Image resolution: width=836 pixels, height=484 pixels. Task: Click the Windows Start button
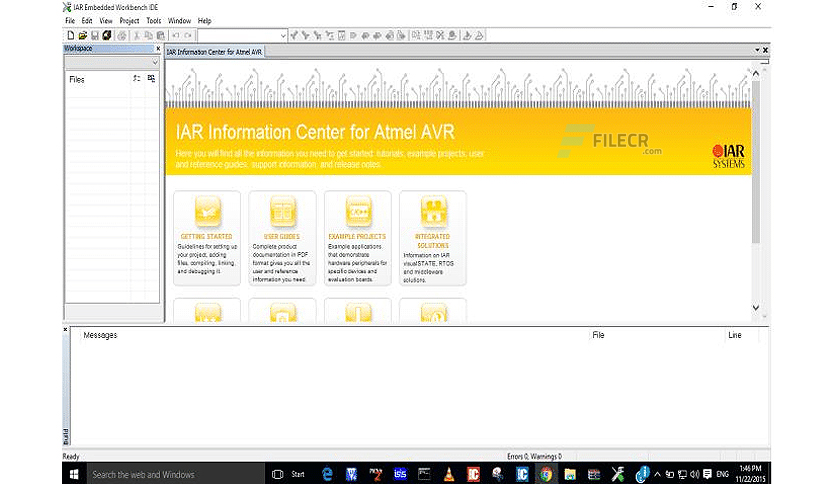[x=74, y=474]
